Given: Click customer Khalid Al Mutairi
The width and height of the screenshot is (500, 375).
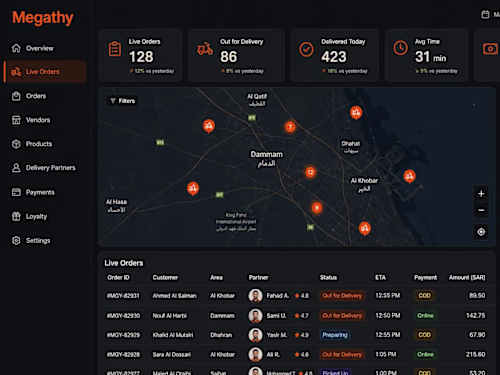Looking at the screenshot, I should pyautogui.click(x=173, y=335).
